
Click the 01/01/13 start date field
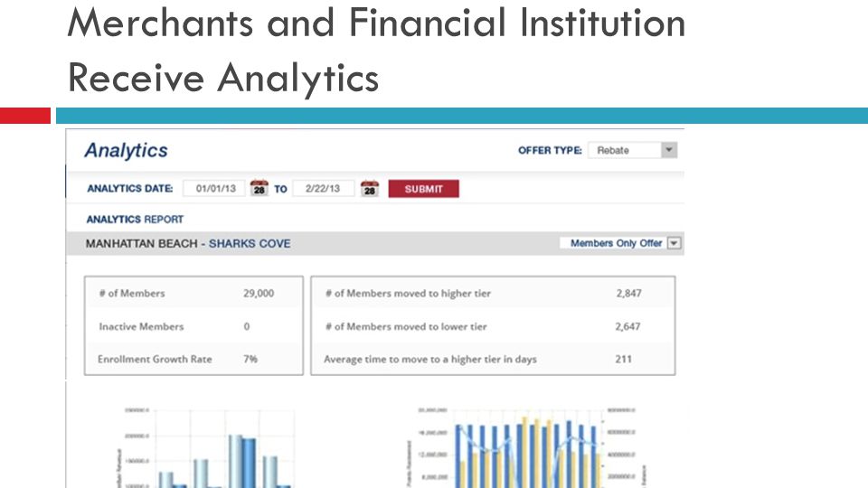[x=215, y=188]
